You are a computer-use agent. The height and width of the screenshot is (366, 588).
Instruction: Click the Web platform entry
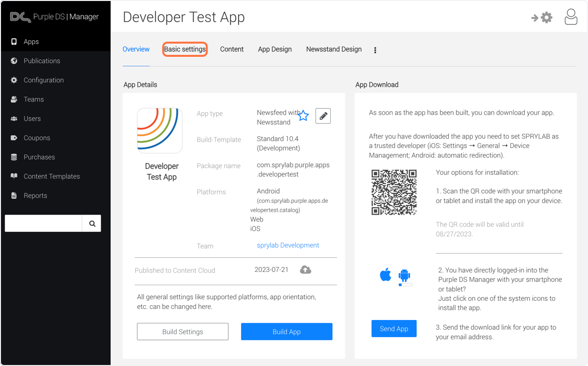click(x=257, y=220)
